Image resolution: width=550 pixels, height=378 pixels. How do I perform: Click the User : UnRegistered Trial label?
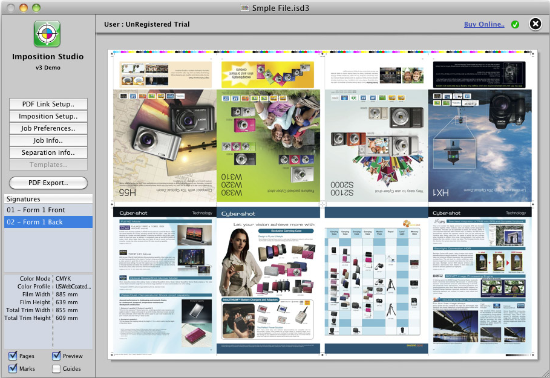147,25
